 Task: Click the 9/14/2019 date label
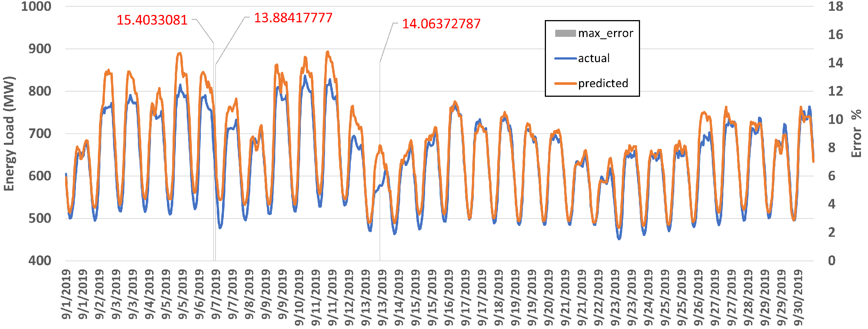pos(399,298)
